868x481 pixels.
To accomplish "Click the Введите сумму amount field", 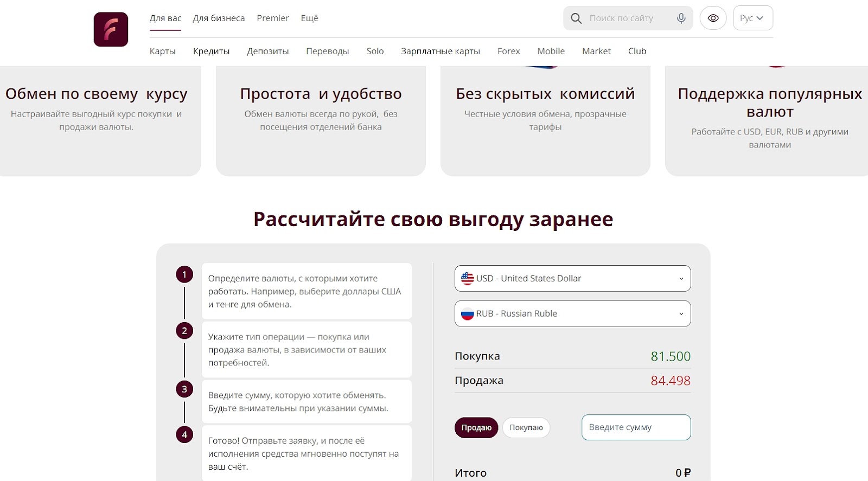I will (x=636, y=428).
